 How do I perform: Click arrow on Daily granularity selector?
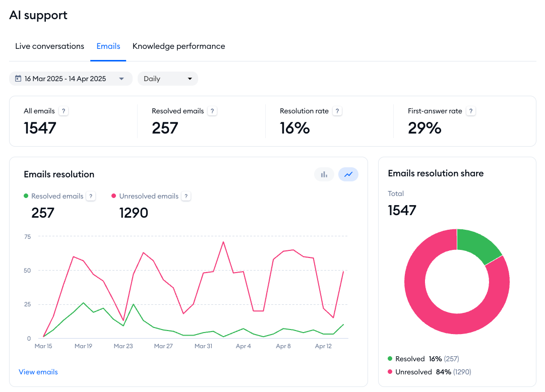(190, 79)
